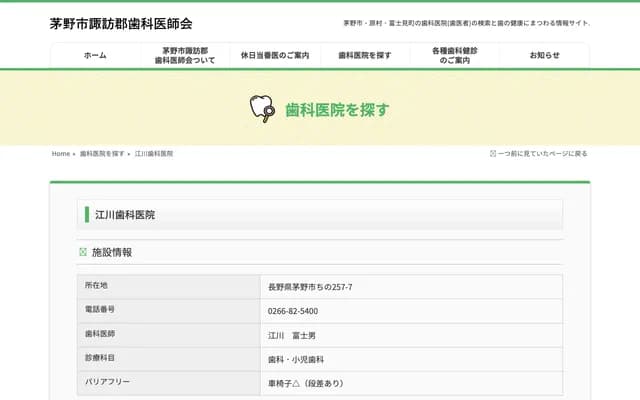
Task: Go to Home breadcrumb link
Action: pyautogui.click(x=61, y=153)
